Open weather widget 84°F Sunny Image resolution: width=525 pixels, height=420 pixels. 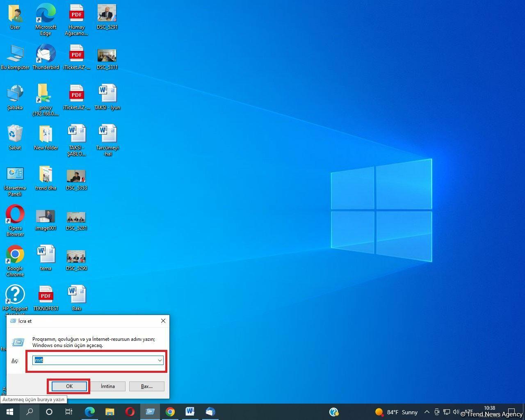(396, 412)
